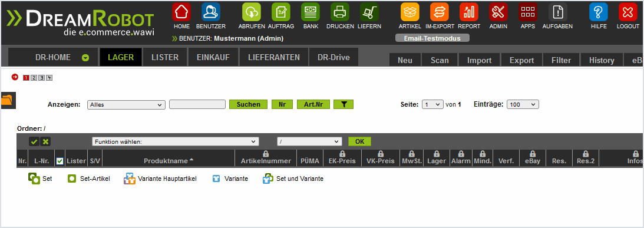Image resolution: width=644 pixels, height=228 pixels.
Task: Click the search text input field
Action: pyautogui.click(x=197, y=104)
